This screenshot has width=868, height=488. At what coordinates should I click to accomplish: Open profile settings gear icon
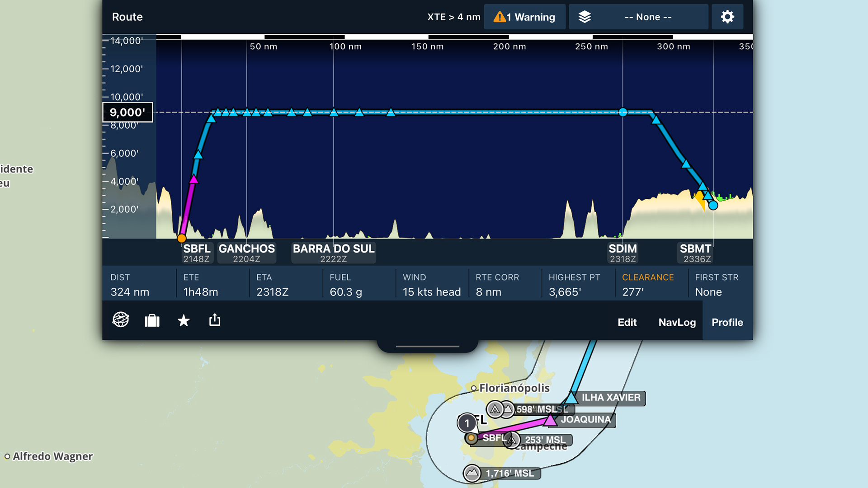(727, 17)
